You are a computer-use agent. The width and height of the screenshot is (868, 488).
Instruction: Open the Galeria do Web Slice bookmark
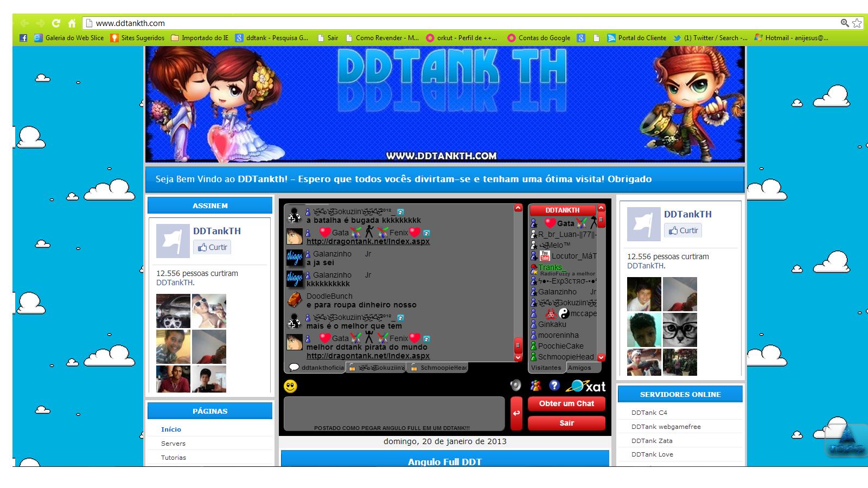[x=69, y=38]
